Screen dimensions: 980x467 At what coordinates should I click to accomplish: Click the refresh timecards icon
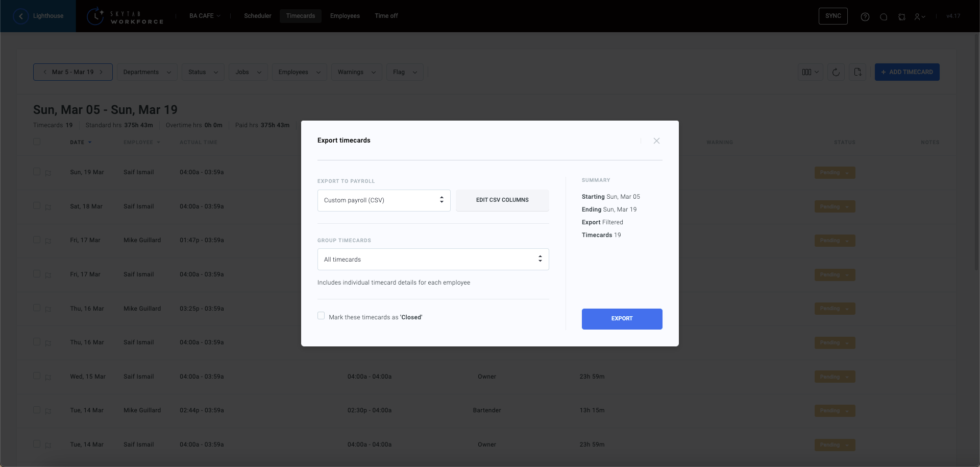tap(836, 72)
